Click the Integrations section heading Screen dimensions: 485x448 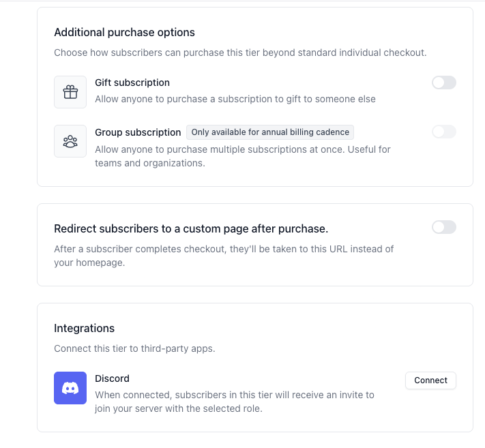(x=84, y=328)
